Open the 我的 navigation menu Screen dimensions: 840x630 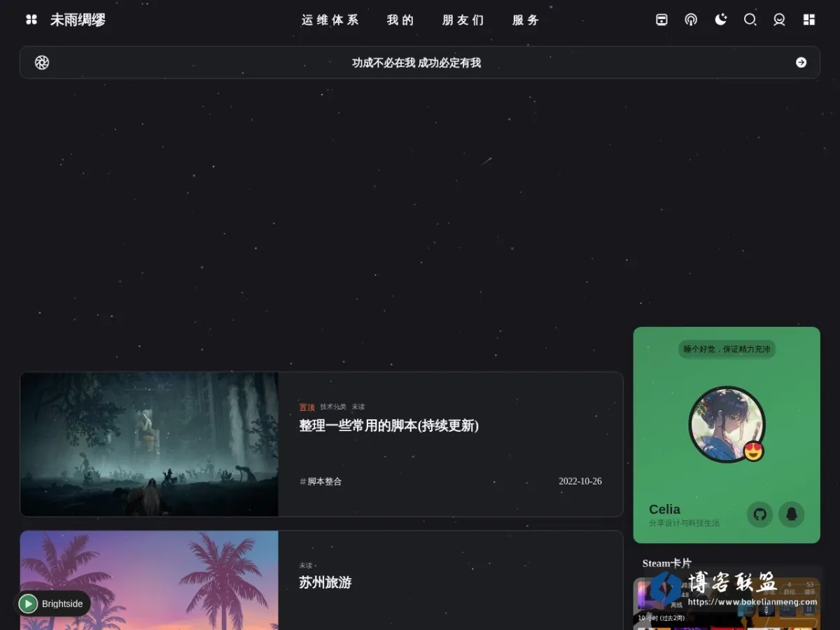tap(401, 20)
